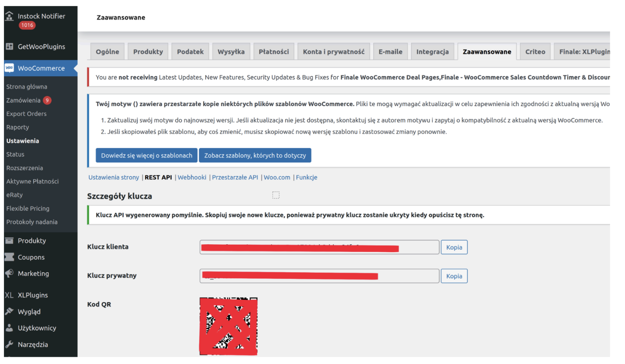Image resolution: width=625 pixels, height=364 pixels.
Task: Click the Użytkownicy user icon
Action: (10, 328)
